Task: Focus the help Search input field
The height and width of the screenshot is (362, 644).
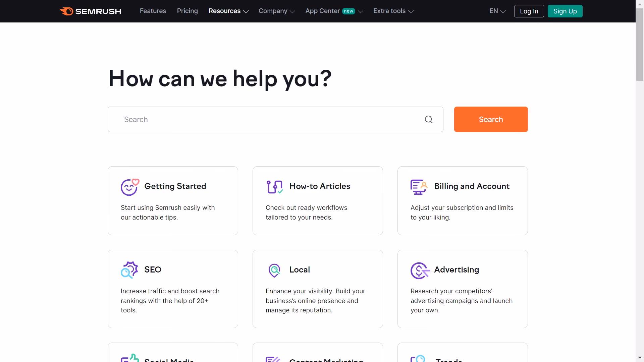Action: pos(275,119)
